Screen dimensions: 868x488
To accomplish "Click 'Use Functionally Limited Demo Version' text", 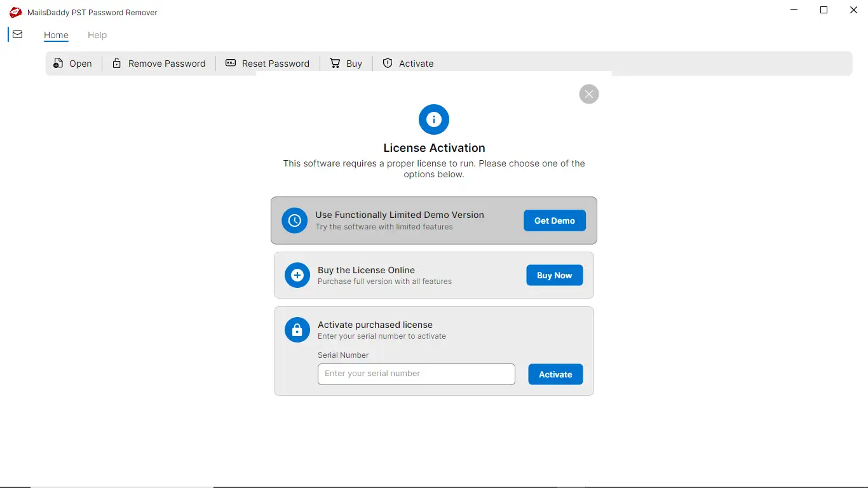I will [400, 215].
